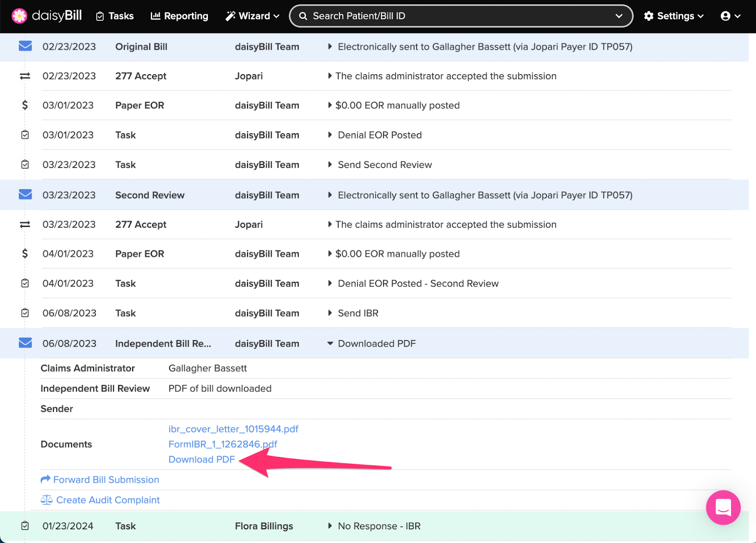756x543 pixels.
Task: Click the transfer arrows icon on 277 Accept row
Action: (25, 76)
